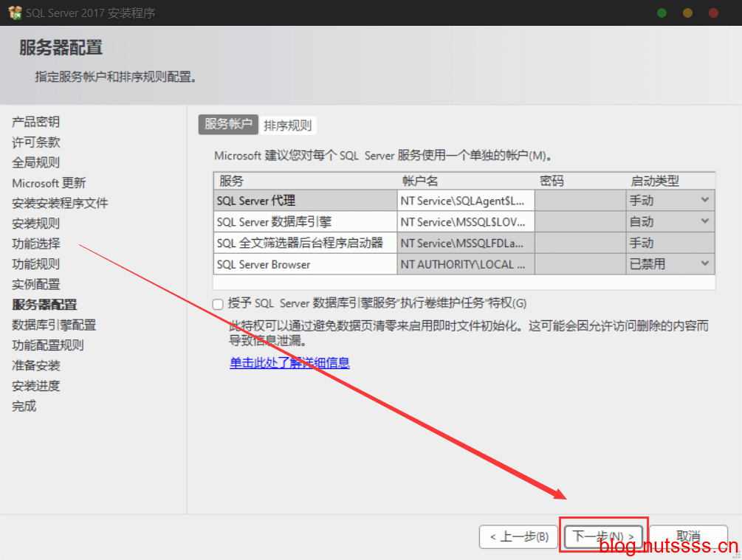Click account name cell for SQL 全文筛选器后台程序启动器
The height and width of the screenshot is (560, 742).
(x=466, y=243)
